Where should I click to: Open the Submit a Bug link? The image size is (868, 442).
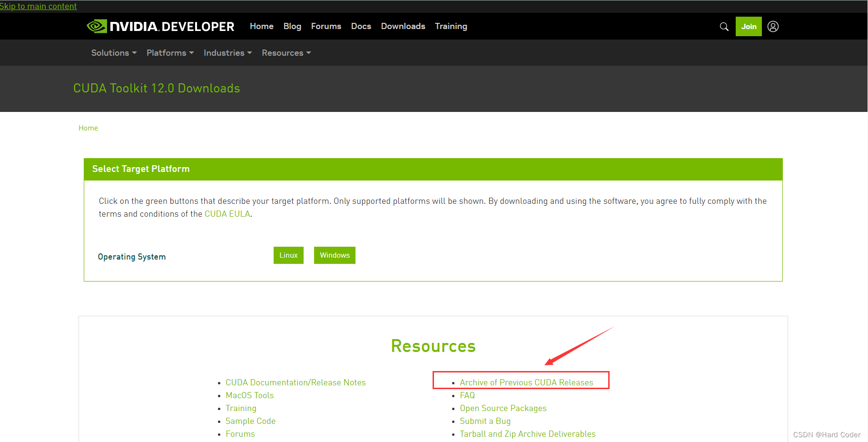pyautogui.click(x=485, y=421)
